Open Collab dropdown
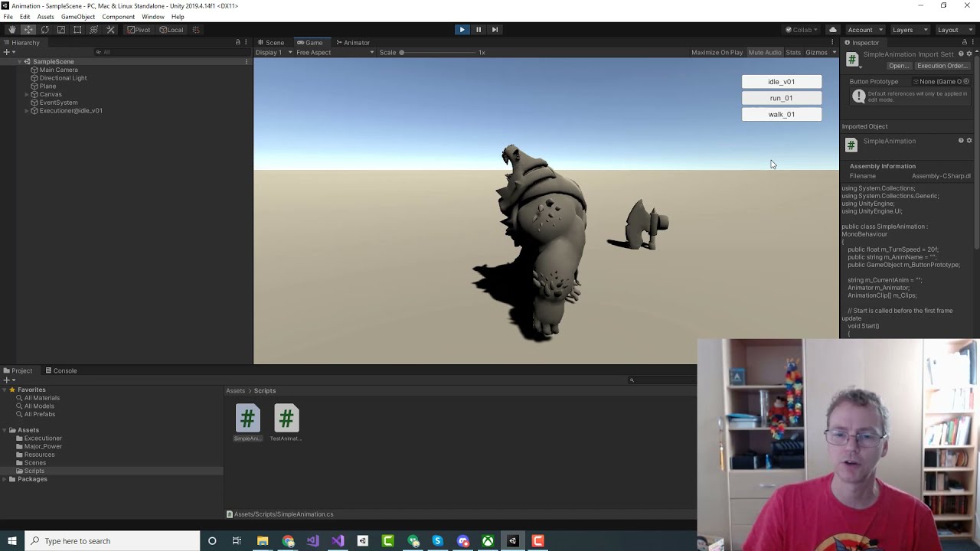980x551 pixels. coord(802,30)
